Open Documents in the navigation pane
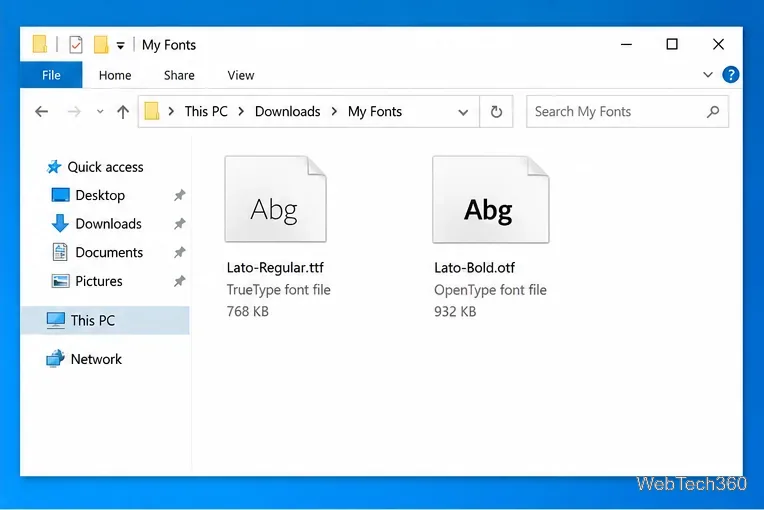The image size is (764, 510). (x=97, y=252)
